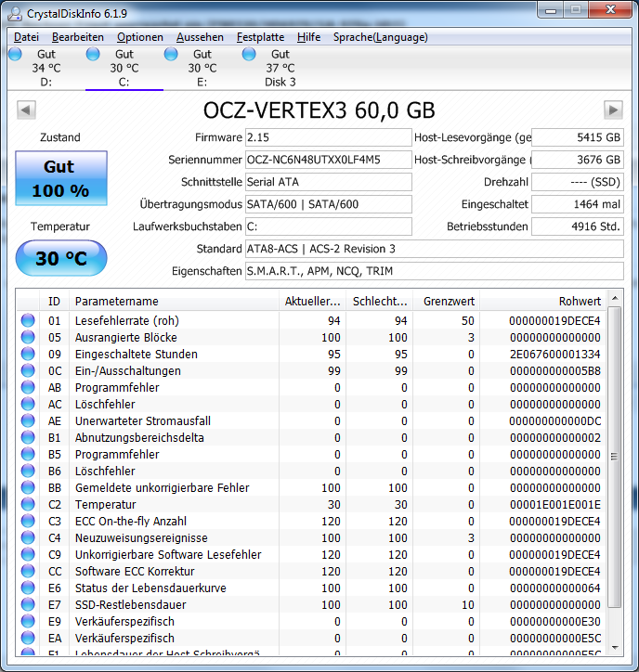Open the Aussehen menu

(x=200, y=37)
